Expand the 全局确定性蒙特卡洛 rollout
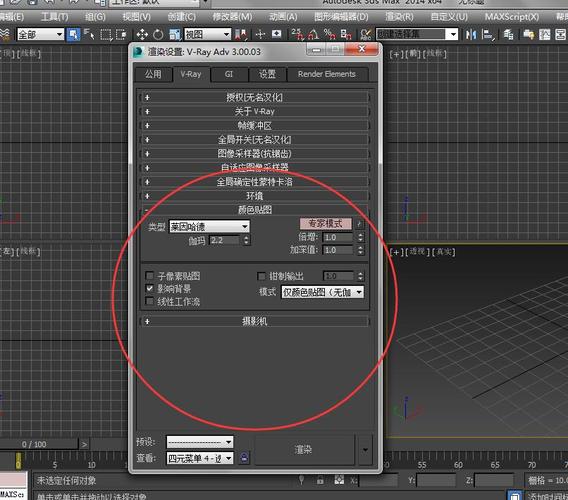568x500 pixels. tap(254, 182)
